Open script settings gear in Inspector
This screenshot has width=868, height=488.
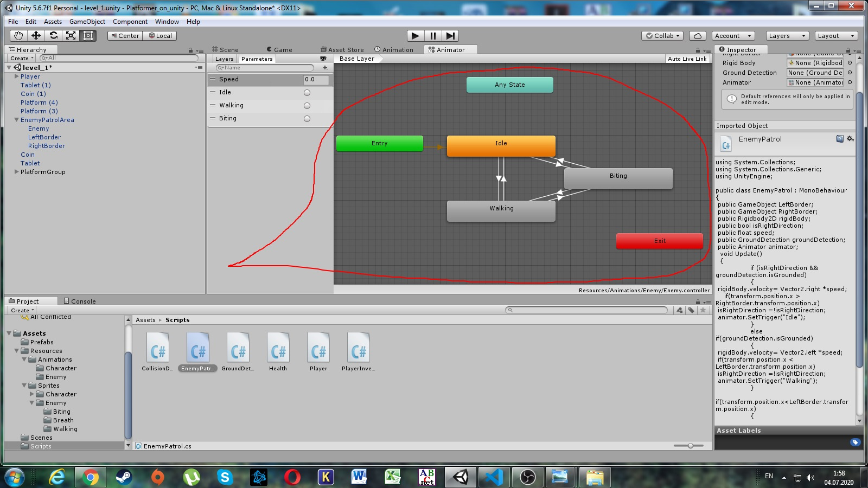coord(850,139)
